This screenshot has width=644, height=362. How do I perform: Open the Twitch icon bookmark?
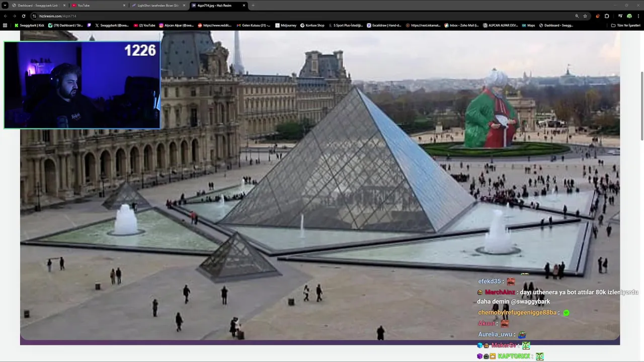coord(89,25)
